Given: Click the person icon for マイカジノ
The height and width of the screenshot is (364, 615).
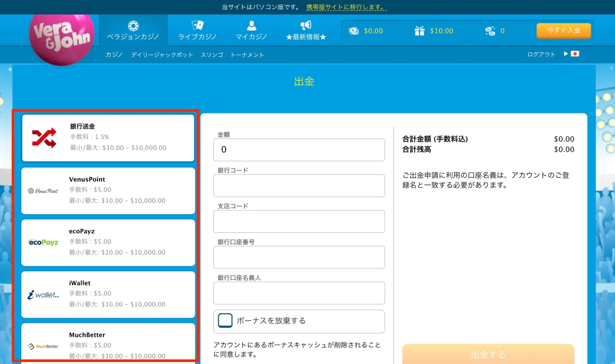Looking at the screenshot, I should (251, 26).
